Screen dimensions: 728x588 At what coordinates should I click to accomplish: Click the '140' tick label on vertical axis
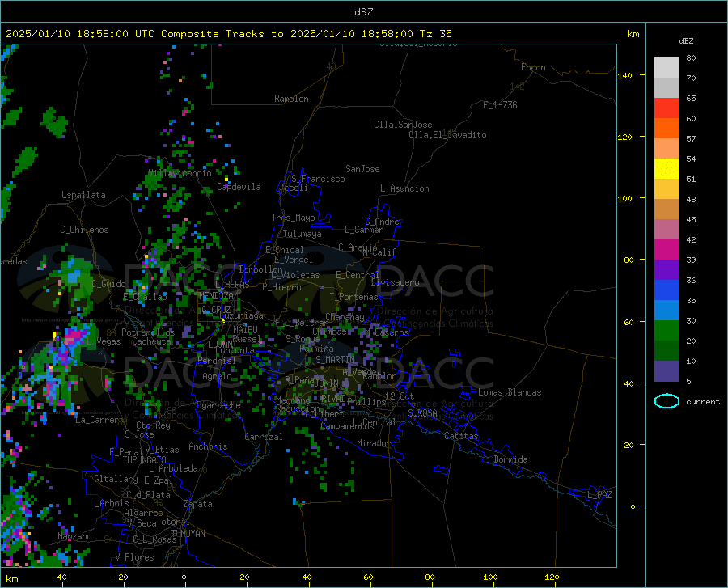(x=624, y=75)
